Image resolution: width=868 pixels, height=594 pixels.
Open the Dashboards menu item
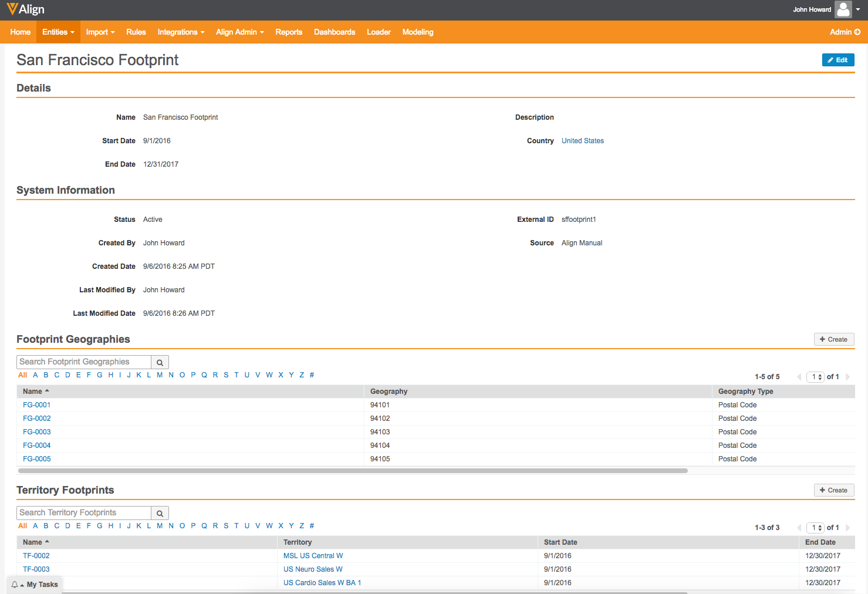pyautogui.click(x=335, y=32)
